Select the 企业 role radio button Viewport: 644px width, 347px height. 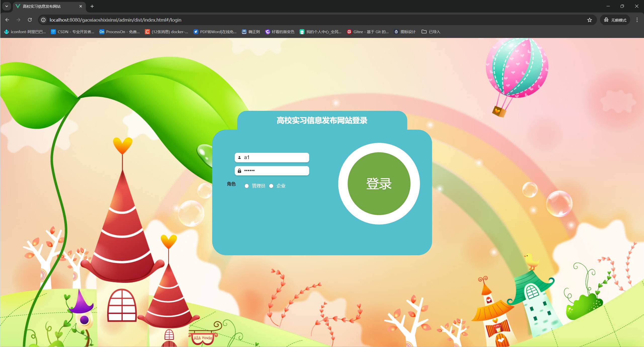(271, 186)
